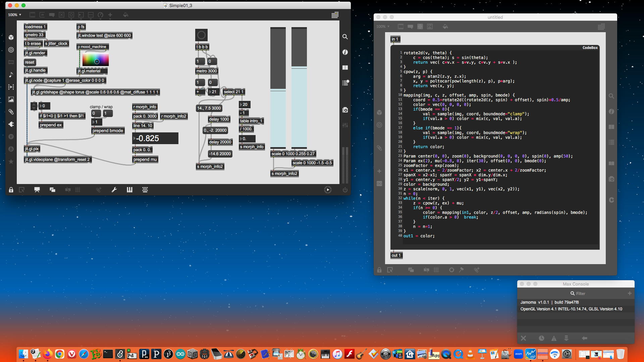Open patcher search magnifier icon
The width and height of the screenshot is (644, 362).
click(345, 37)
